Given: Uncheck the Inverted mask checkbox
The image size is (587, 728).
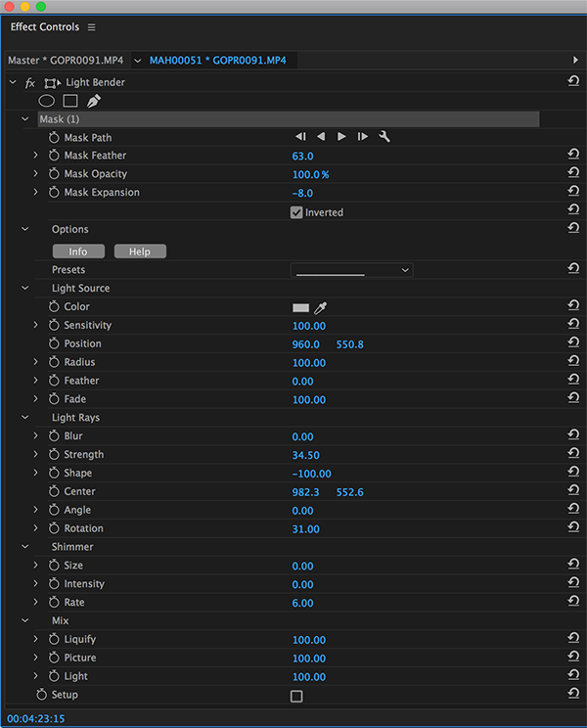Looking at the screenshot, I should point(296,212).
